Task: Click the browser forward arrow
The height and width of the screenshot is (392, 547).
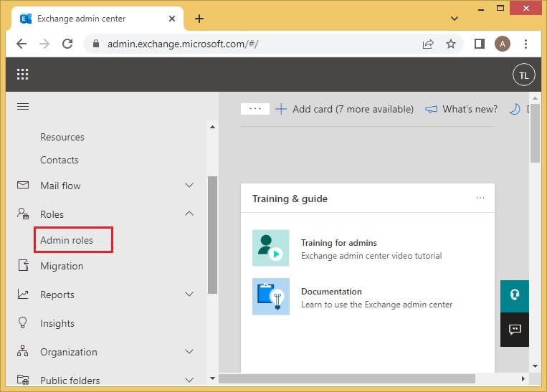Action: pyautogui.click(x=44, y=44)
